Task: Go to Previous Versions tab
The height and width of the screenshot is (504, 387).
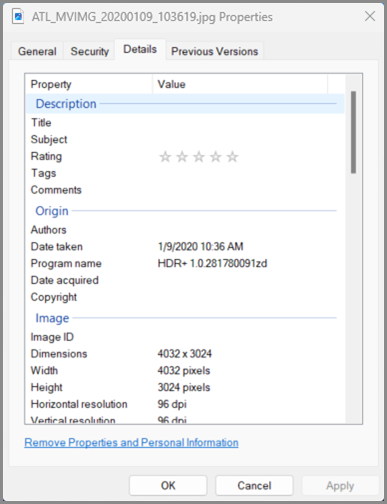Action: pyautogui.click(x=215, y=51)
